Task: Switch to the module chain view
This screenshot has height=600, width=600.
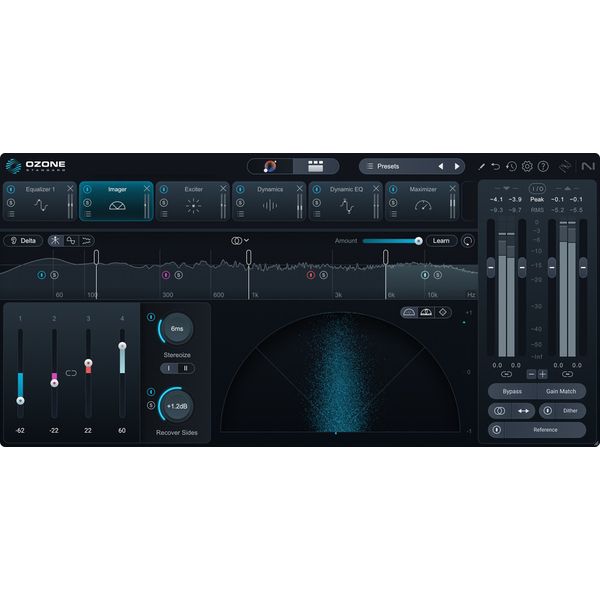Action: (316, 166)
